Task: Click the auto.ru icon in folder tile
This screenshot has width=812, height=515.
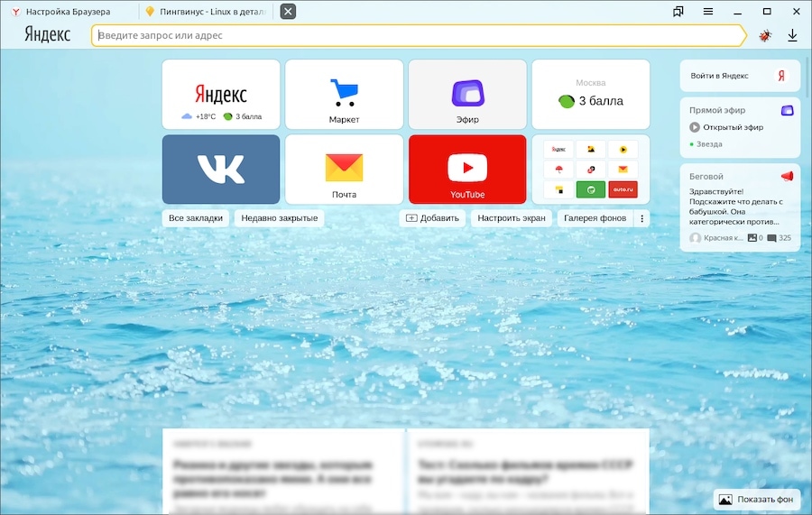Action: pyautogui.click(x=623, y=189)
